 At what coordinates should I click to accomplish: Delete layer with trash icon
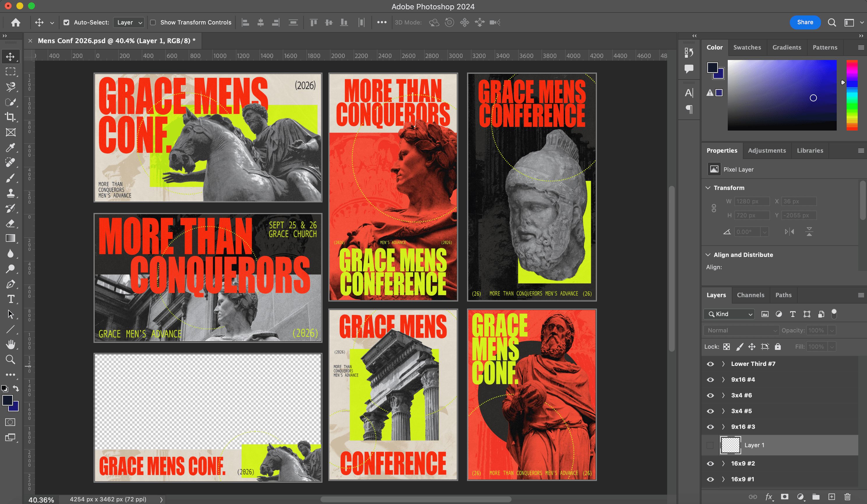point(847,497)
